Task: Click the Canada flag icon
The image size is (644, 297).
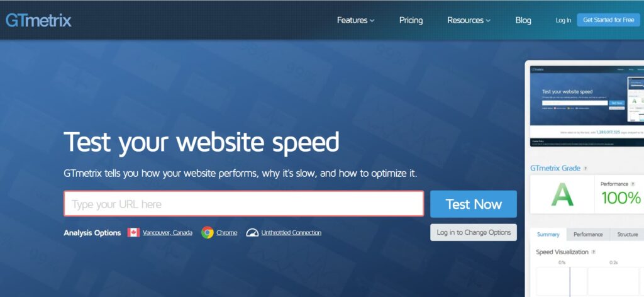Action: 133,233
